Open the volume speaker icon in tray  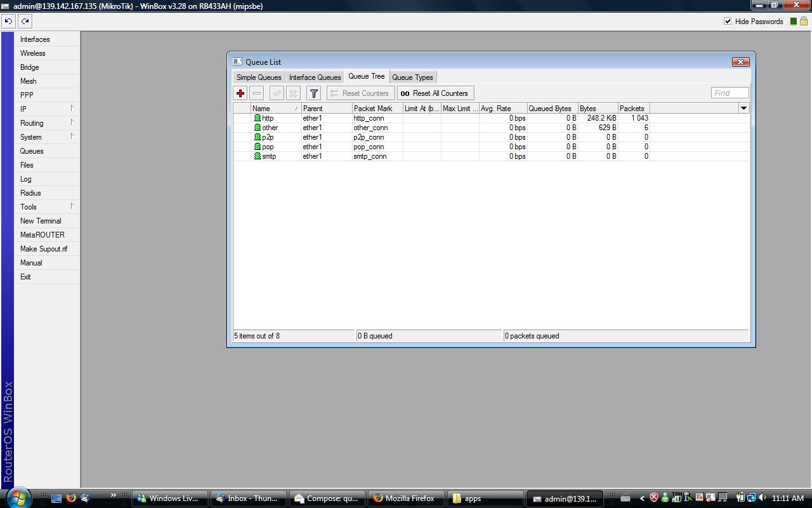[762, 498]
